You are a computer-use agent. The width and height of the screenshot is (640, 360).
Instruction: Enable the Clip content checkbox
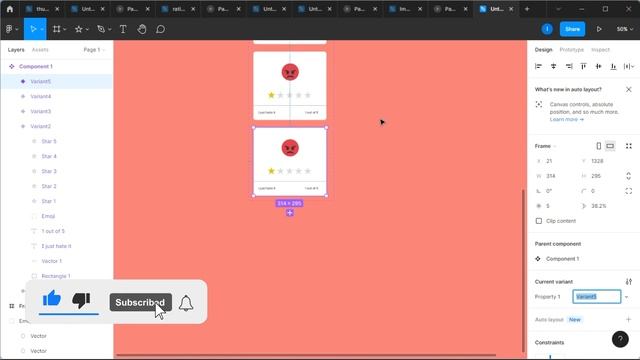tap(539, 221)
